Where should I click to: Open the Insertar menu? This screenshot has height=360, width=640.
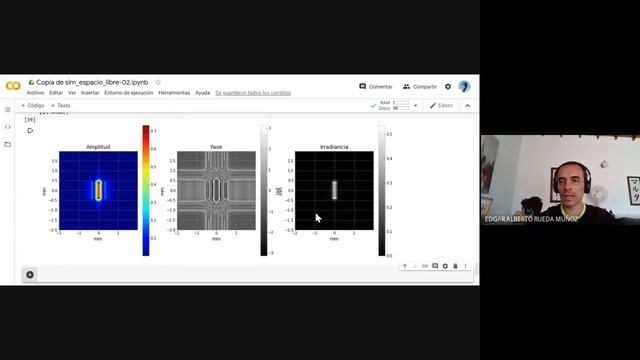90,93
